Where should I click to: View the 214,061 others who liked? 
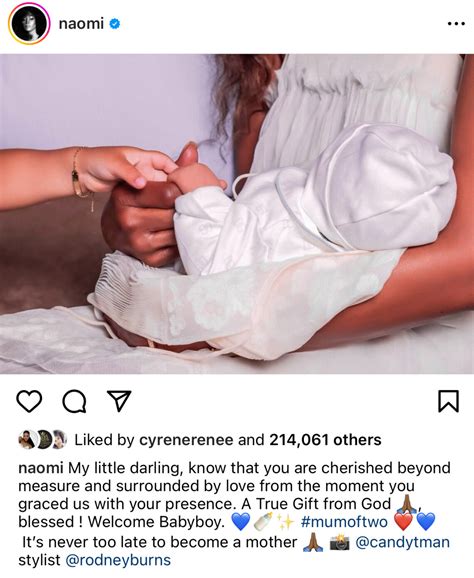click(325, 440)
